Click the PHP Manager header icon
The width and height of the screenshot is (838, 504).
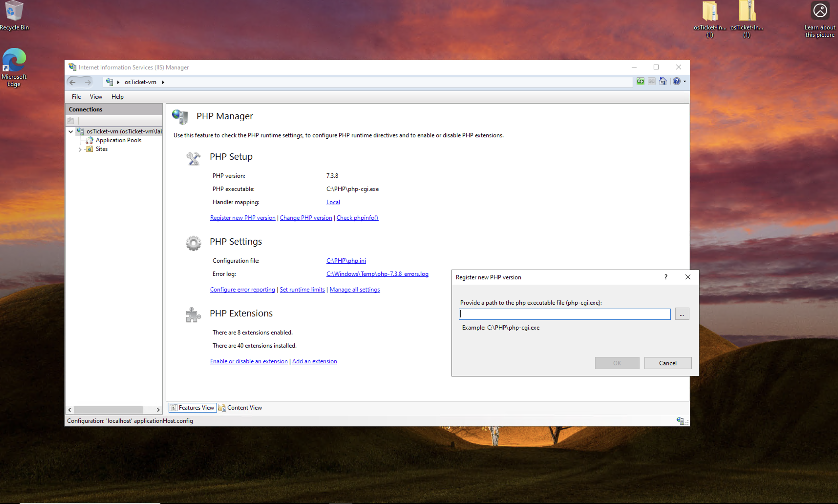(180, 117)
